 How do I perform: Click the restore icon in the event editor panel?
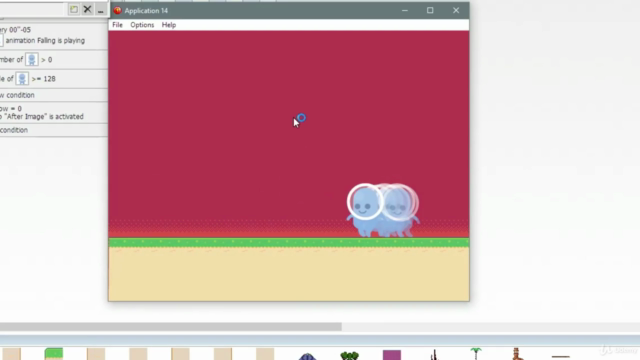click(74, 9)
